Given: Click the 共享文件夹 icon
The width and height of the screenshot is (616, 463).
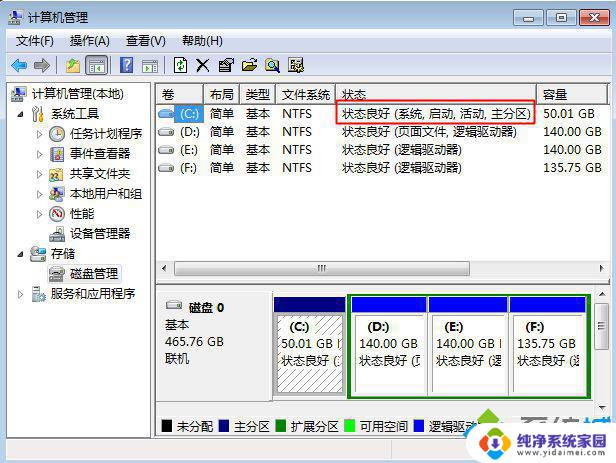Looking at the screenshot, I should pyautogui.click(x=56, y=174).
